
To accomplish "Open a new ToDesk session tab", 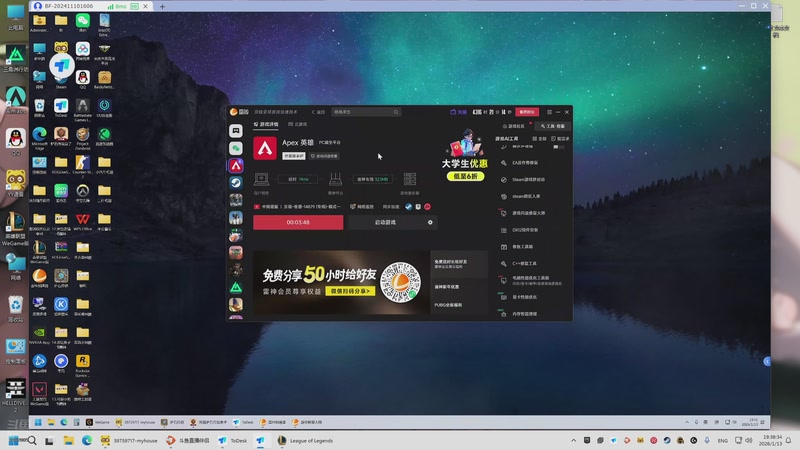I will pyautogui.click(x=162, y=6).
